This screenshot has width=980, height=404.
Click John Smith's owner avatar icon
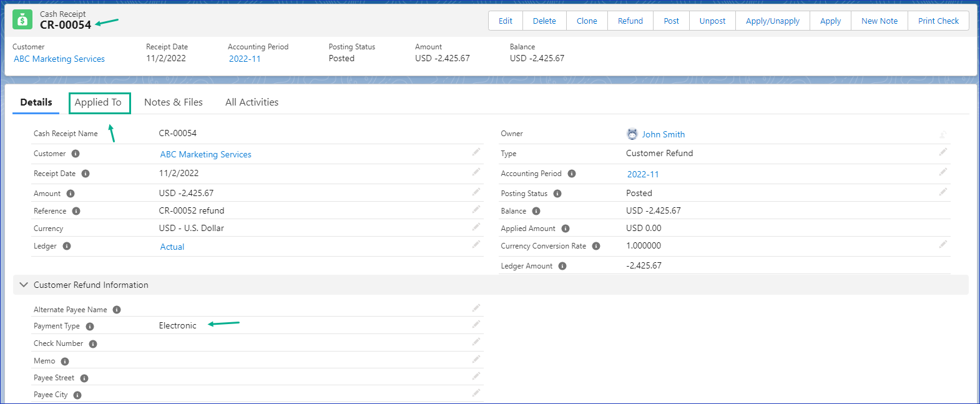click(632, 134)
